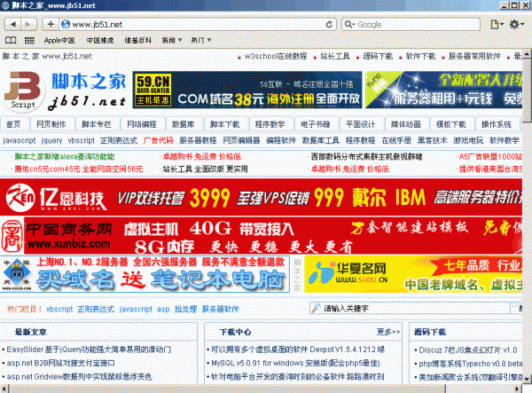Select the 模板下载 navigation tab
The width and height of the screenshot is (532, 393).
pos(450,124)
